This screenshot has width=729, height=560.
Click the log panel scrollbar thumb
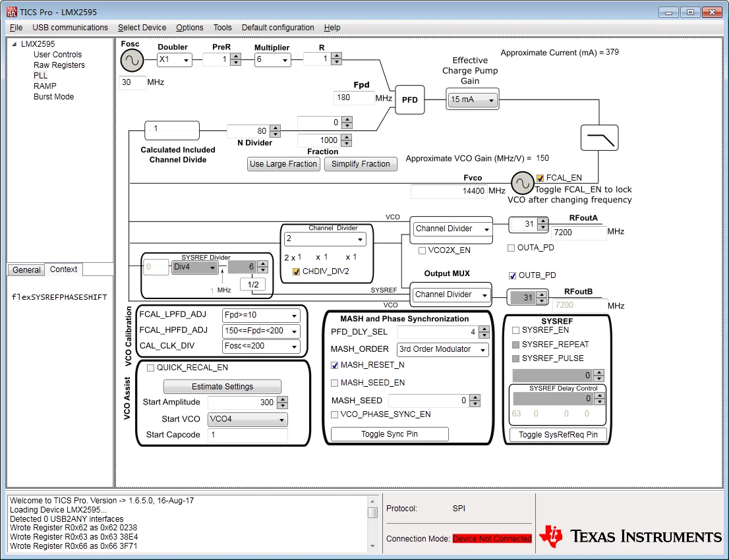(x=372, y=513)
